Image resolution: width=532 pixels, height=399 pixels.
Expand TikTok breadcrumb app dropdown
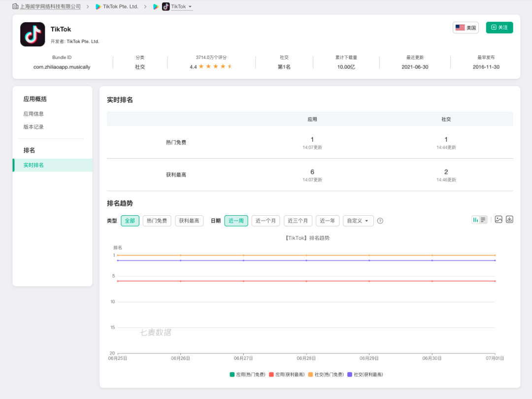pyautogui.click(x=190, y=7)
